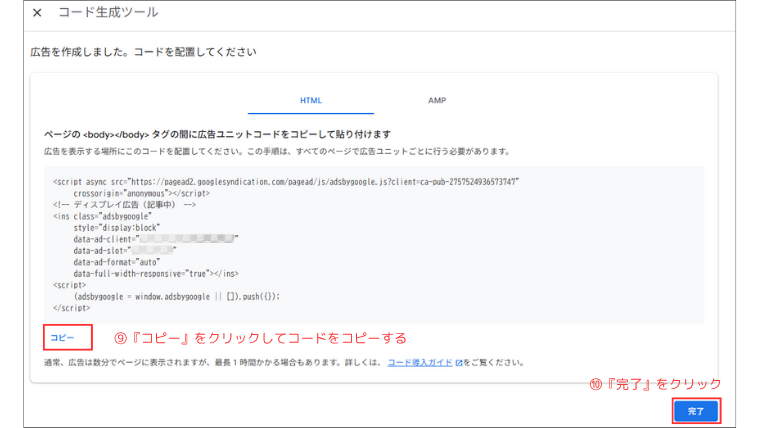This screenshot has height=428, width=760.
Task: Click the ins class="adsbygoogle" line
Action: tap(102, 216)
